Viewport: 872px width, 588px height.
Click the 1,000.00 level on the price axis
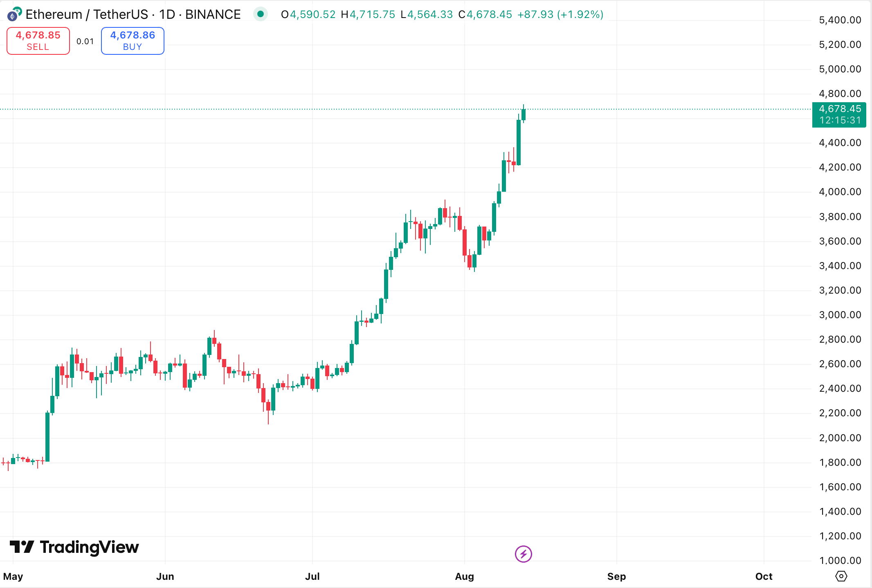[x=840, y=560]
